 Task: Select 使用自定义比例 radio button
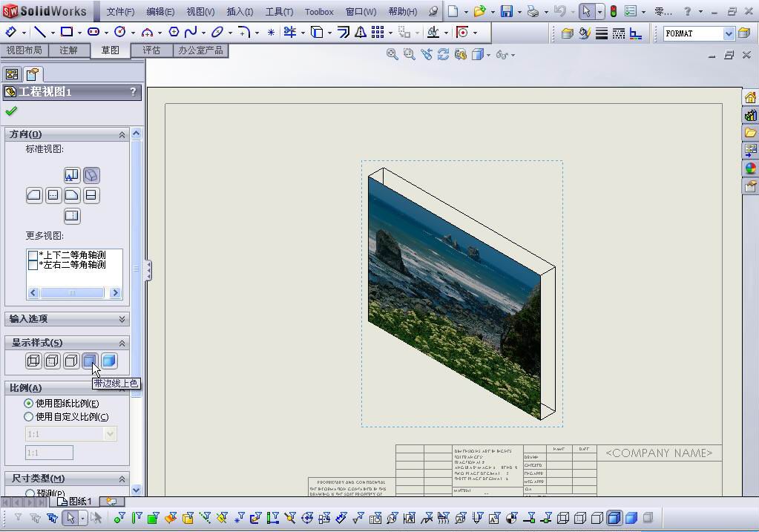coord(28,417)
